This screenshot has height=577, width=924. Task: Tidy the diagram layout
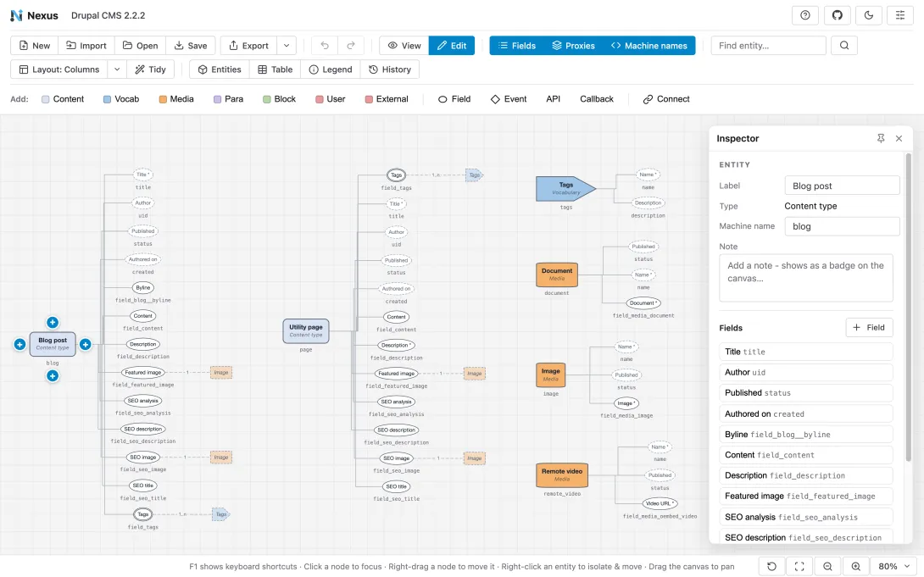point(150,69)
